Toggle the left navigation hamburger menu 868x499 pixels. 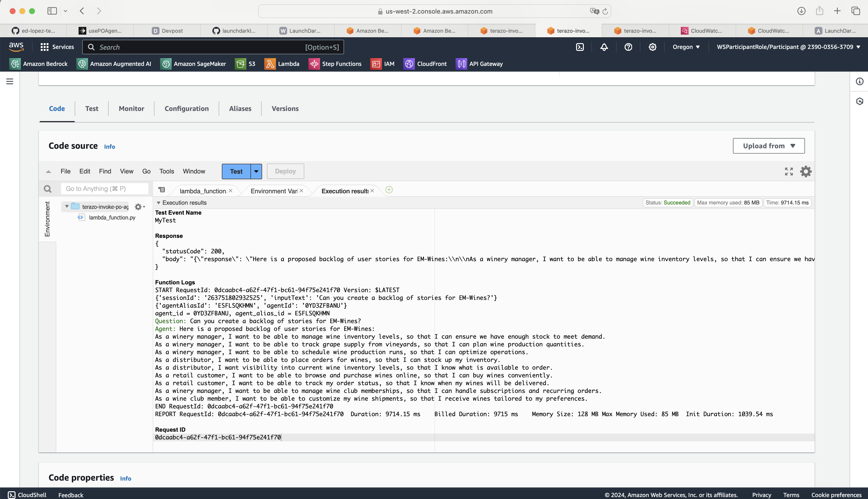[10, 81]
